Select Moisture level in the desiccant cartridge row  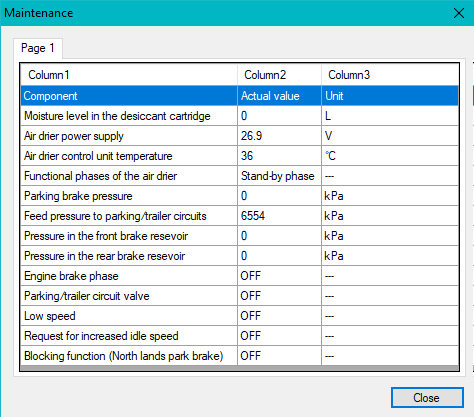[240, 116]
